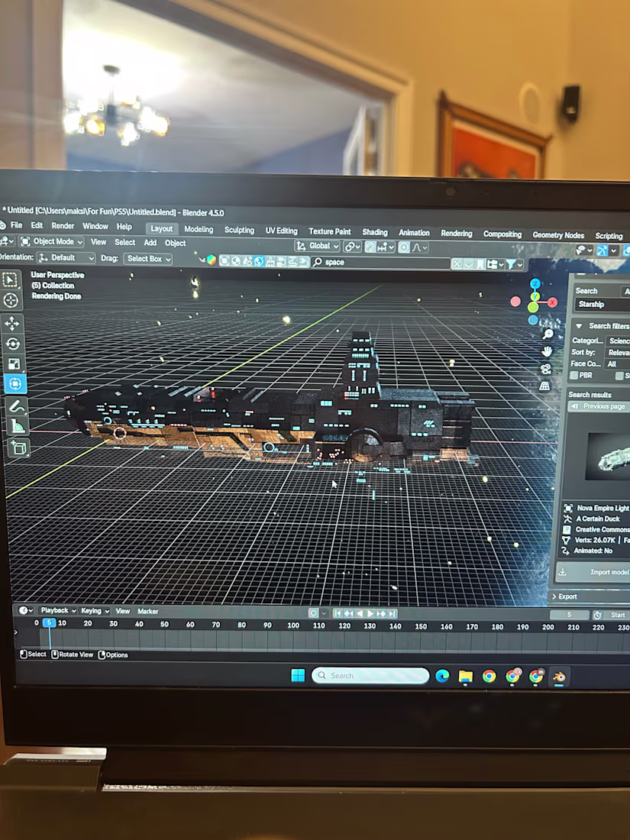The width and height of the screenshot is (630, 840).
Task: Open the Render menu
Action: click(x=63, y=226)
